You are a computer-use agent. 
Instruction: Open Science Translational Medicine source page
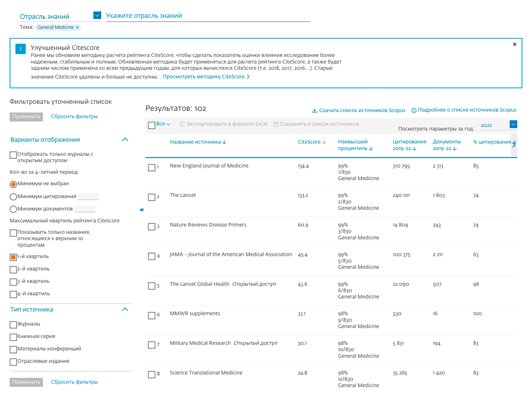[206, 373]
